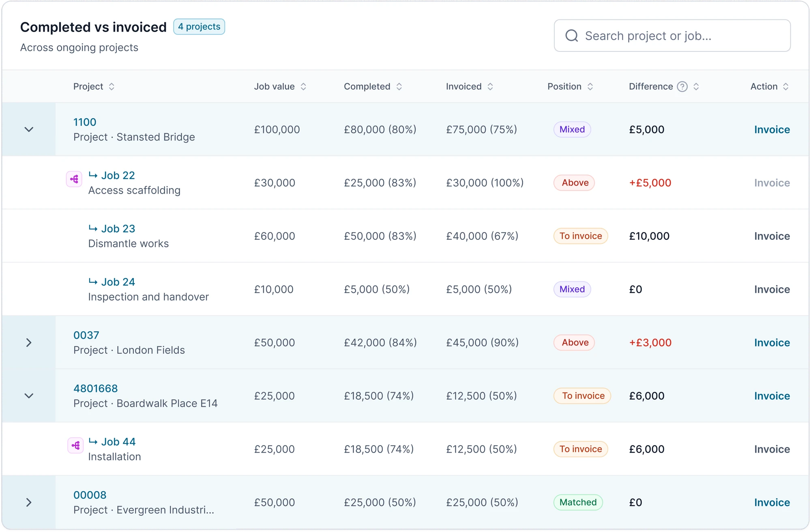Open project number 1100 link
The width and height of the screenshot is (811, 532).
click(85, 122)
